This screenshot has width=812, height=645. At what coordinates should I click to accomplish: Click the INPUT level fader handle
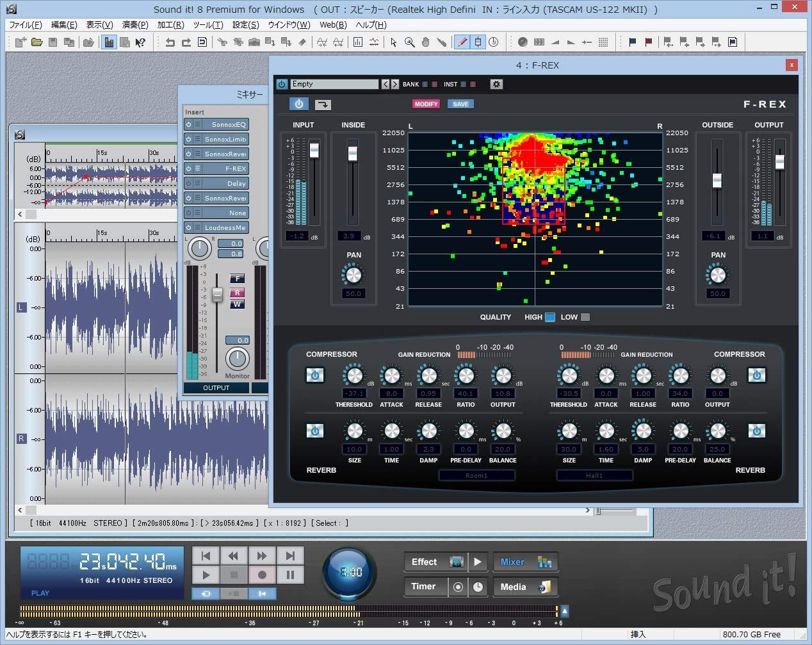[x=314, y=150]
